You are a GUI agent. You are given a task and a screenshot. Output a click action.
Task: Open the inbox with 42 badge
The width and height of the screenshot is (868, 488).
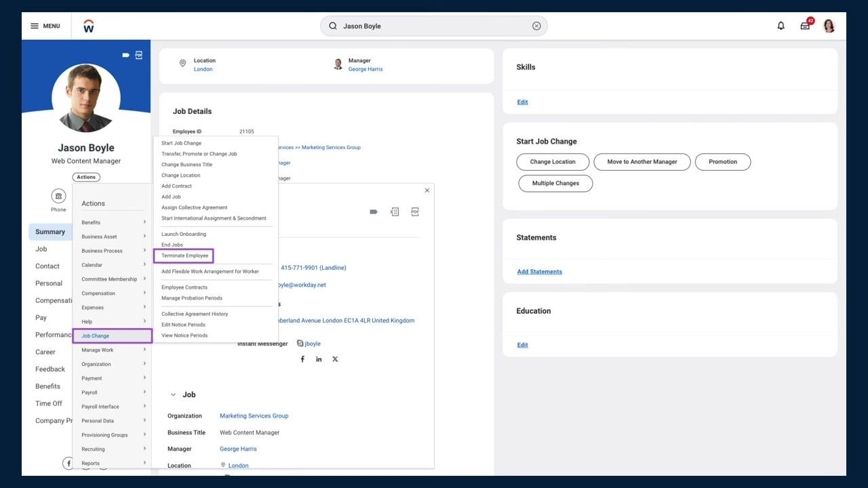805,26
